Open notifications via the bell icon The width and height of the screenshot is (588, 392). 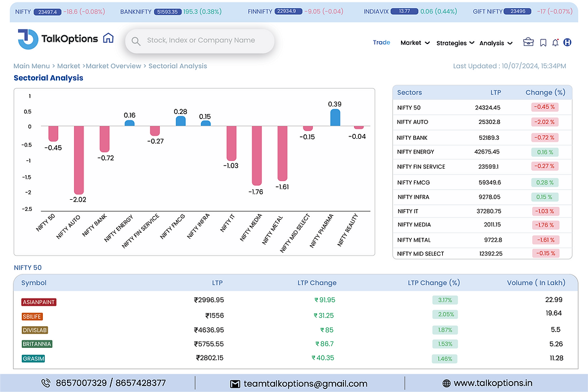[x=554, y=42]
